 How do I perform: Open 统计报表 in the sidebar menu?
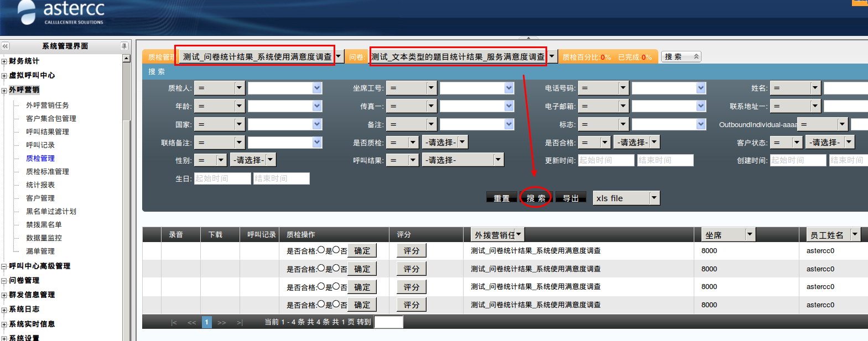coord(40,185)
